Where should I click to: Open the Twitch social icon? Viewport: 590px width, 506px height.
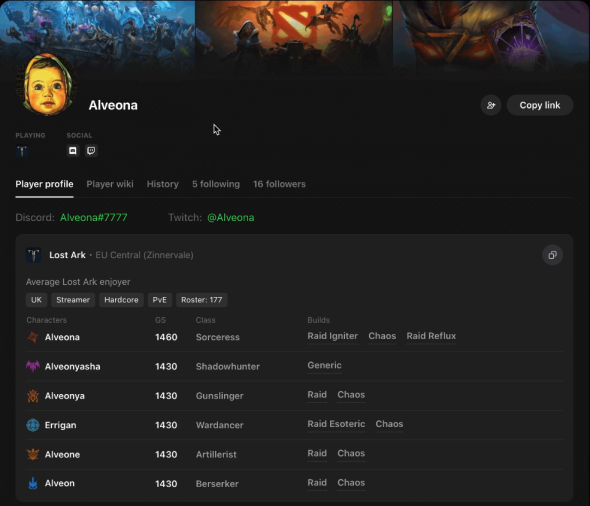click(91, 151)
